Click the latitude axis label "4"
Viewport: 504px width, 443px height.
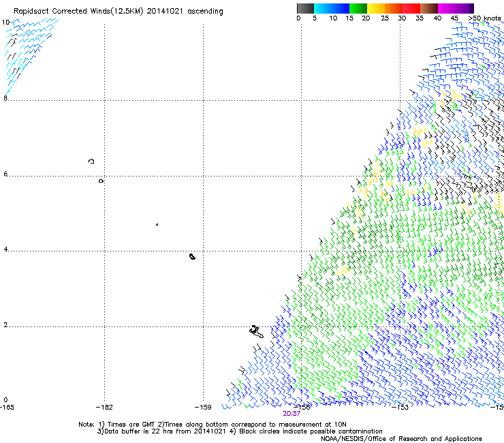pyautogui.click(x=5, y=249)
